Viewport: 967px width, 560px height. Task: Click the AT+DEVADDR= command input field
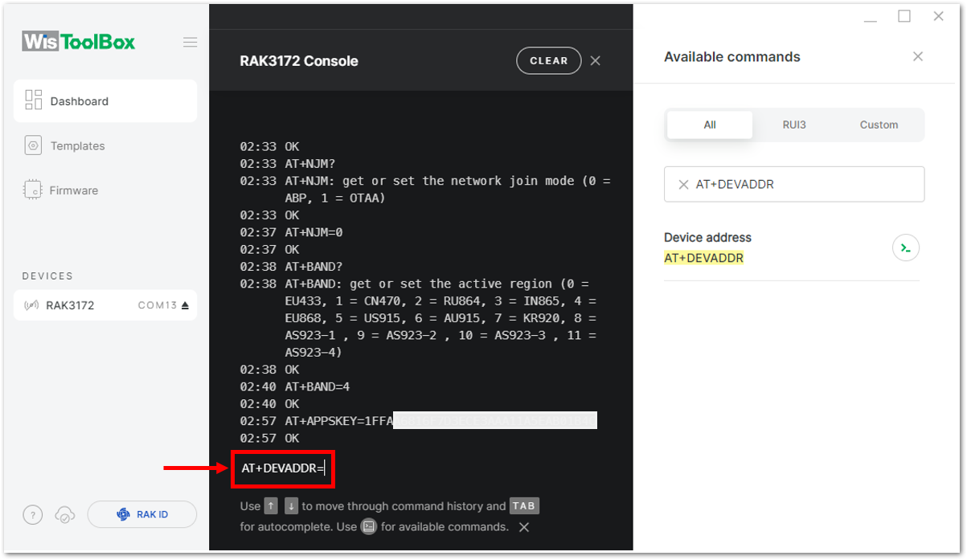[x=283, y=468]
